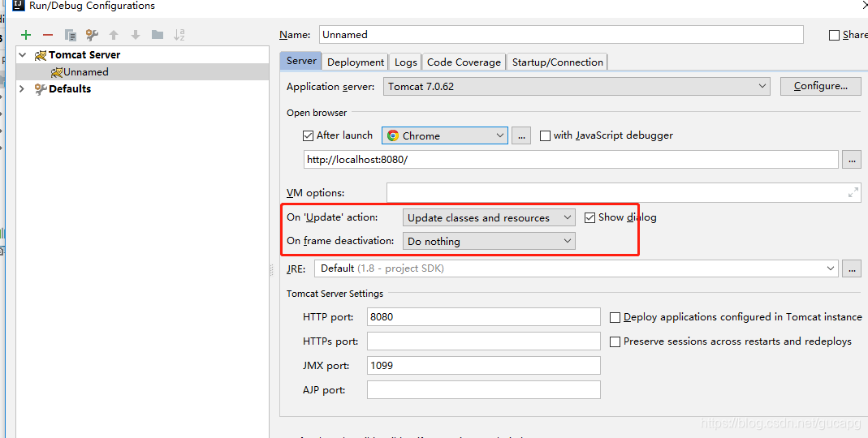868x438 pixels.
Task: Click browse button next to JRE field
Action: click(852, 268)
